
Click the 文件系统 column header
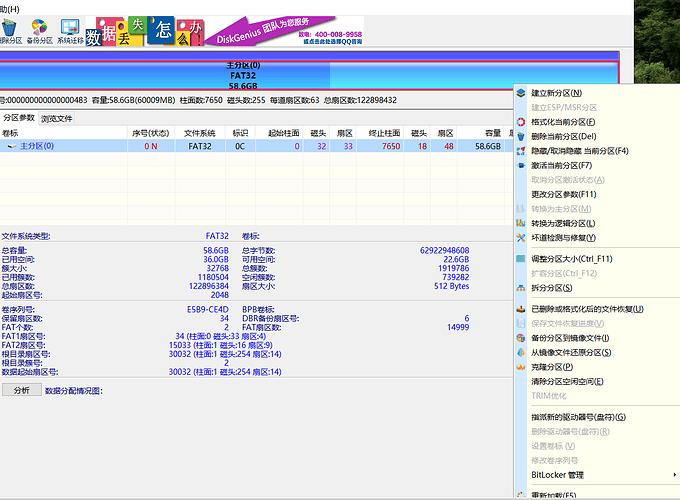pos(199,133)
